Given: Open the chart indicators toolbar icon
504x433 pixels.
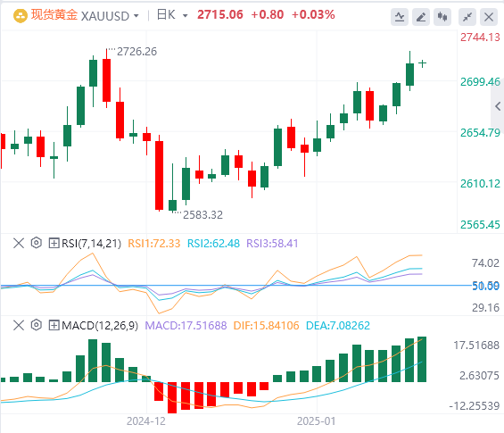Looking at the screenshot, I should pyautogui.click(x=400, y=17).
